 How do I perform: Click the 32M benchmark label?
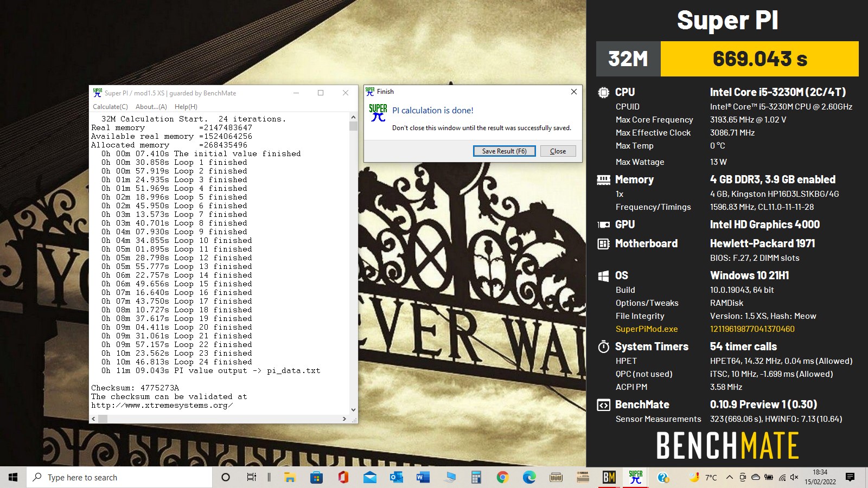[x=628, y=59]
